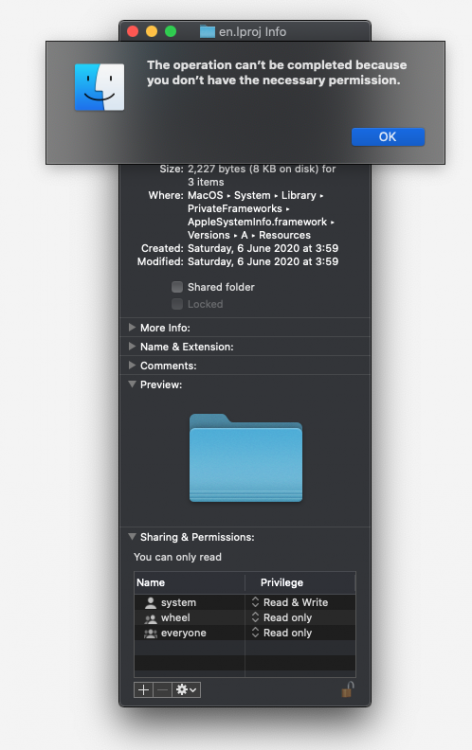This screenshot has height=750, width=472.
Task: Click the folder preview thumbnail
Action: pyautogui.click(x=246, y=458)
